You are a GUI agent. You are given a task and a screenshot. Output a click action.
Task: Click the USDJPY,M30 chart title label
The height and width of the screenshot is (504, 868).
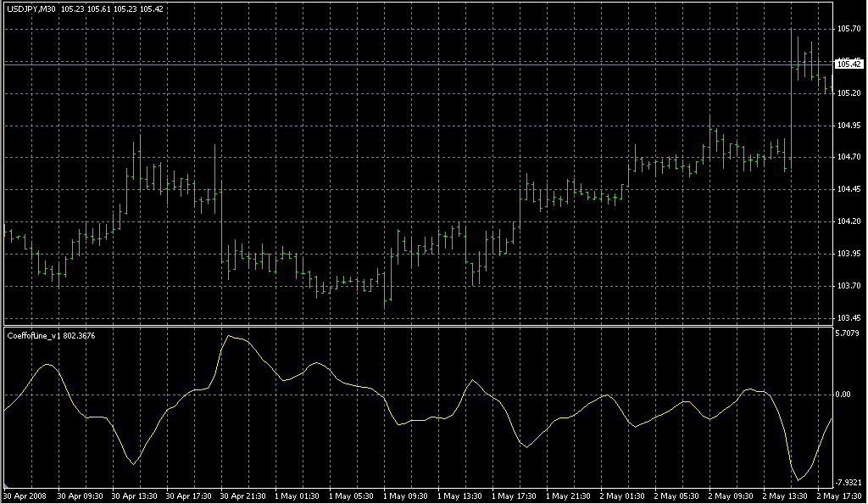pos(31,9)
